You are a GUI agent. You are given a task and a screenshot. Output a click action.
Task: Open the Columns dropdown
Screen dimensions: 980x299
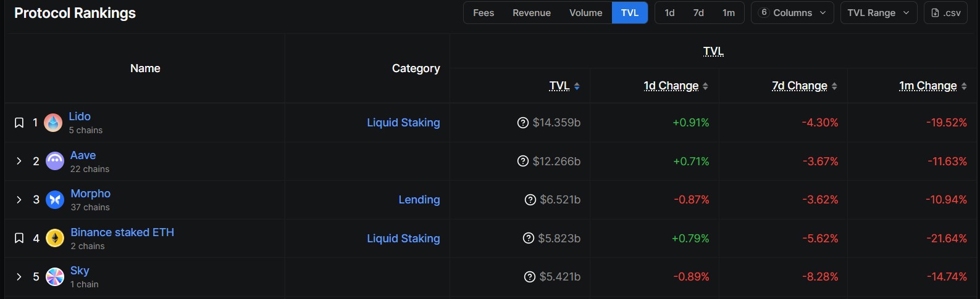pyautogui.click(x=792, y=13)
